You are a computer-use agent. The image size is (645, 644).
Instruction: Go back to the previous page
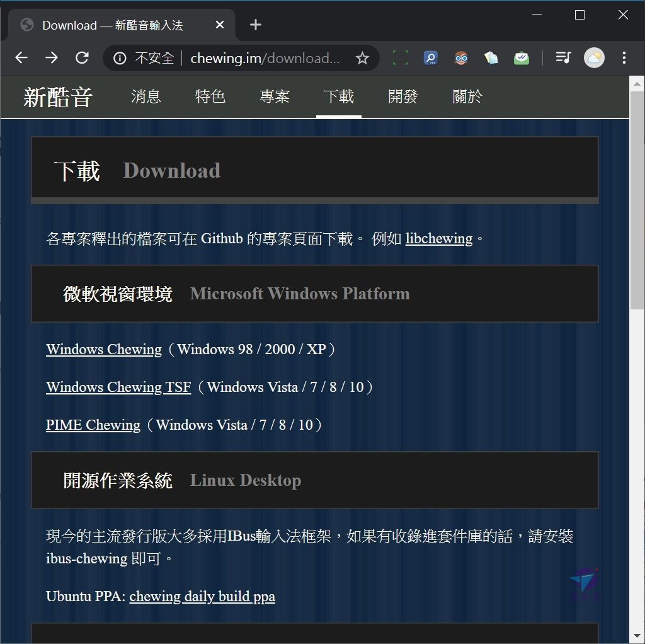(x=21, y=58)
